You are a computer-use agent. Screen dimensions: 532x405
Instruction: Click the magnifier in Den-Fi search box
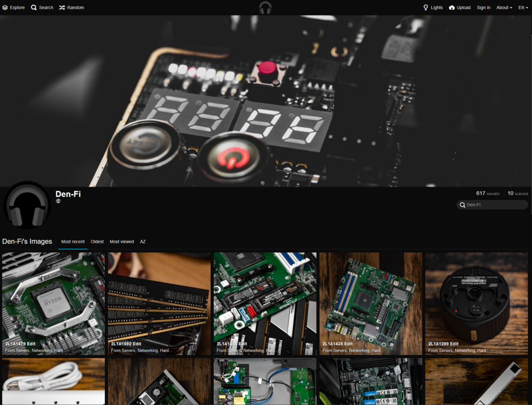[462, 205]
